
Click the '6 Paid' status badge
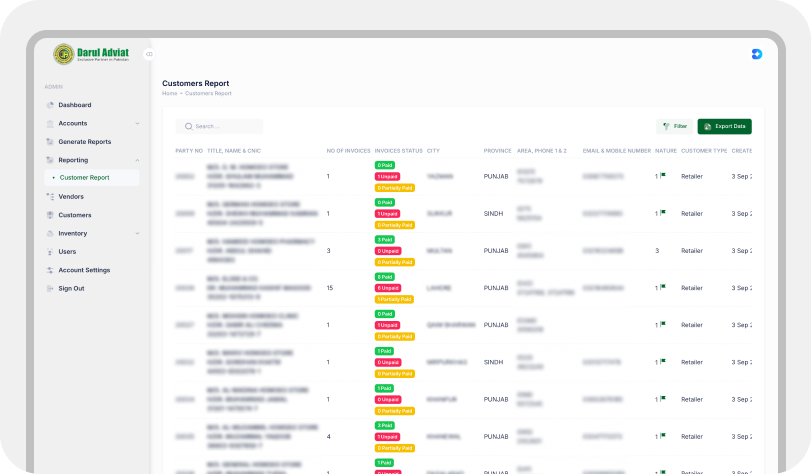385,277
